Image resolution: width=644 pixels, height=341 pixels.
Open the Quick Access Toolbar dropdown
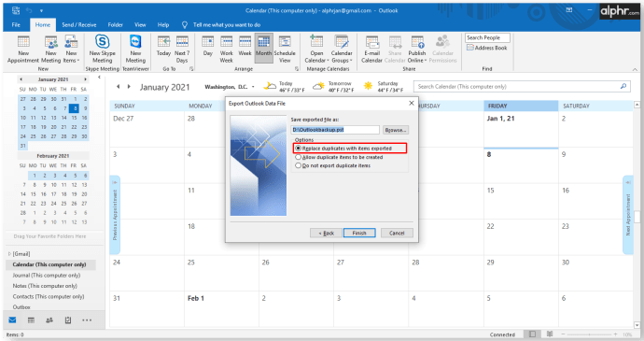click(x=41, y=10)
